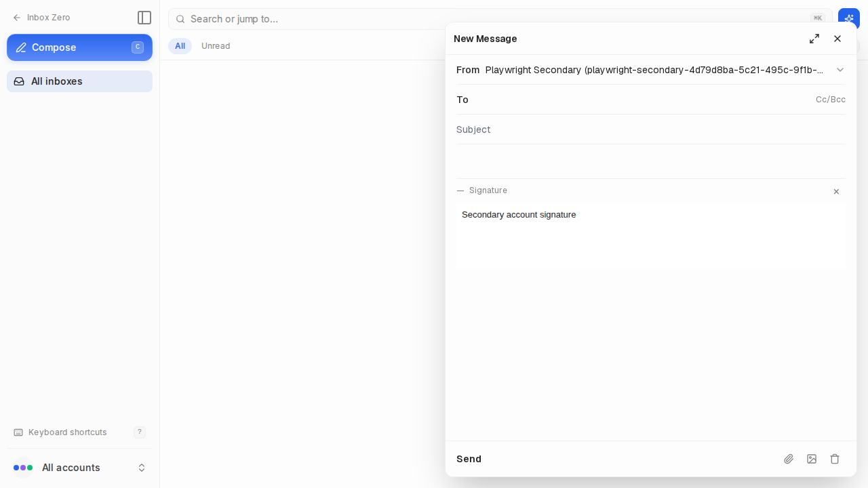Collapse the Signature section dash toggle

[x=460, y=190]
